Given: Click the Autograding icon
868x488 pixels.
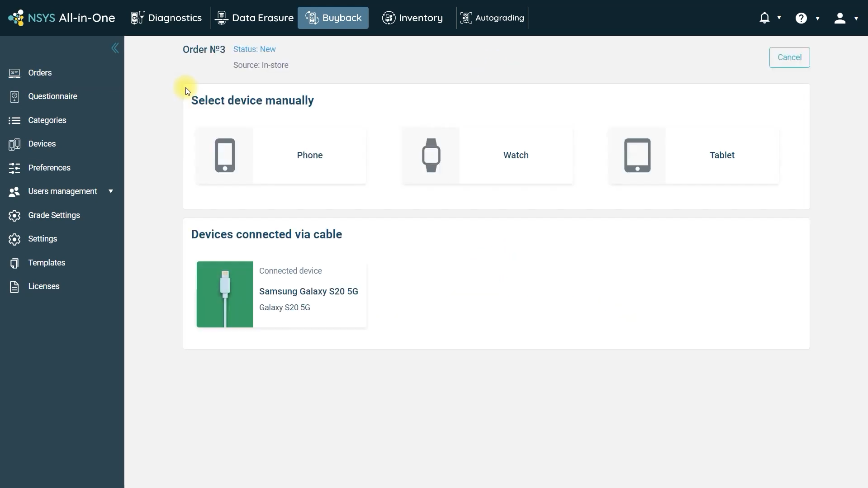Looking at the screenshot, I should tap(466, 18).
